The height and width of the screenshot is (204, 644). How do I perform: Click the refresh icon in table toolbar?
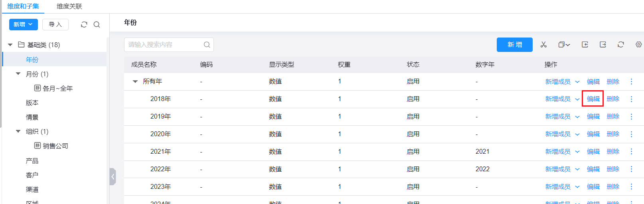[620, 45]
